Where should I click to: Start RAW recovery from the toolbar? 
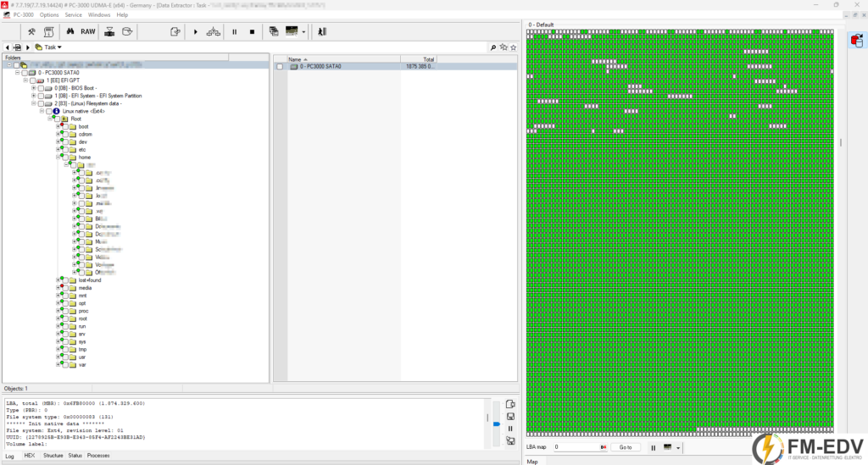(x=88, y=31)
